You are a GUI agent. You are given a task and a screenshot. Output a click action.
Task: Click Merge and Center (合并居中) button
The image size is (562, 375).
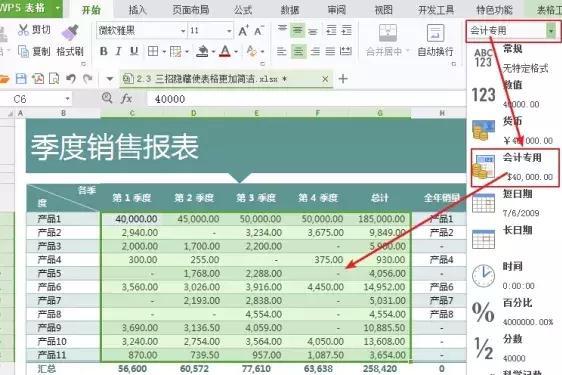[387, 41]
